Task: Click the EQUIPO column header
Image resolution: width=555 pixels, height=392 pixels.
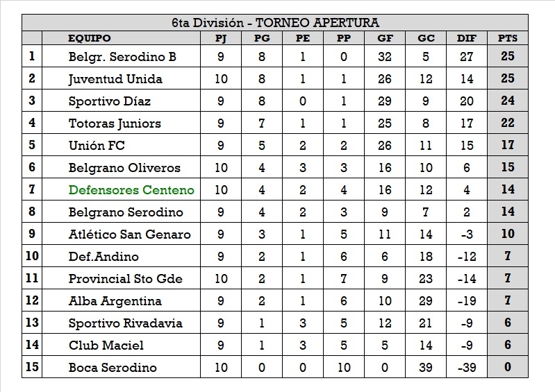Action: point(89,38)
